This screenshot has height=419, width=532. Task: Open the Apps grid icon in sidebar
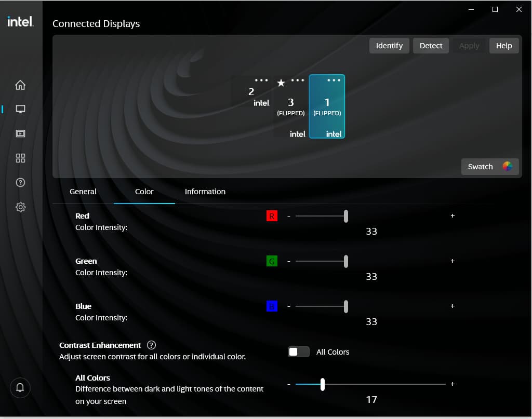tap(20, 158)
